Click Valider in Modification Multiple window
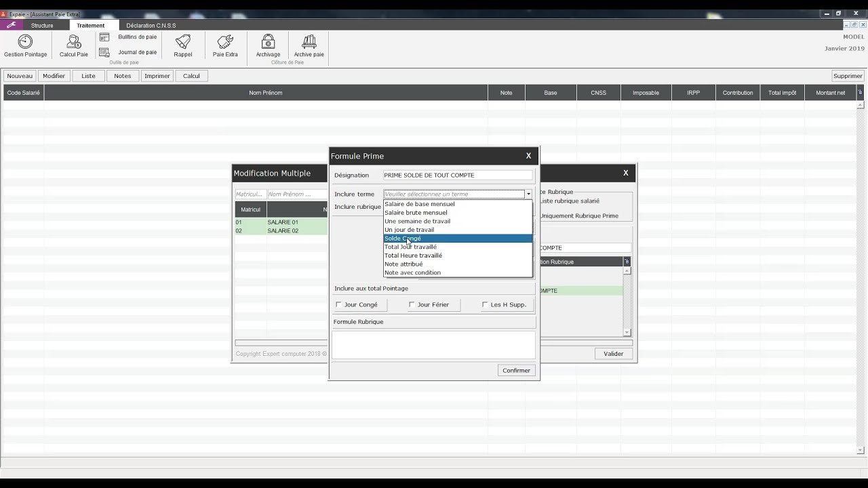This screenshot has width=868, height=488. click(614, 354)
